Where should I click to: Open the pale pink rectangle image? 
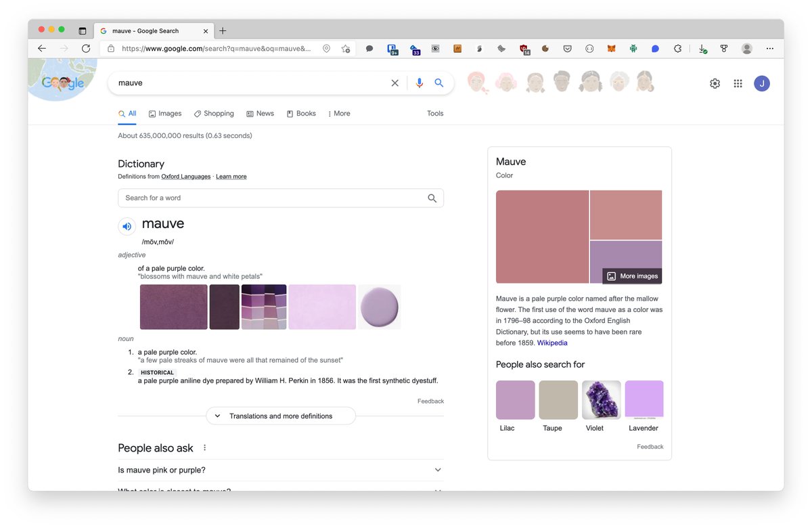click(x=322, y=307)
